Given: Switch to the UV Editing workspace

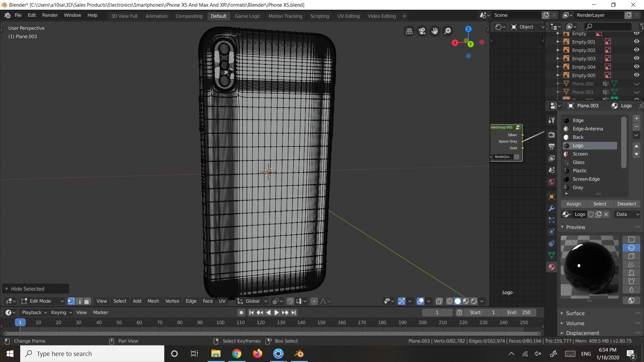Looking at the screenshot, I should [348, 16].
